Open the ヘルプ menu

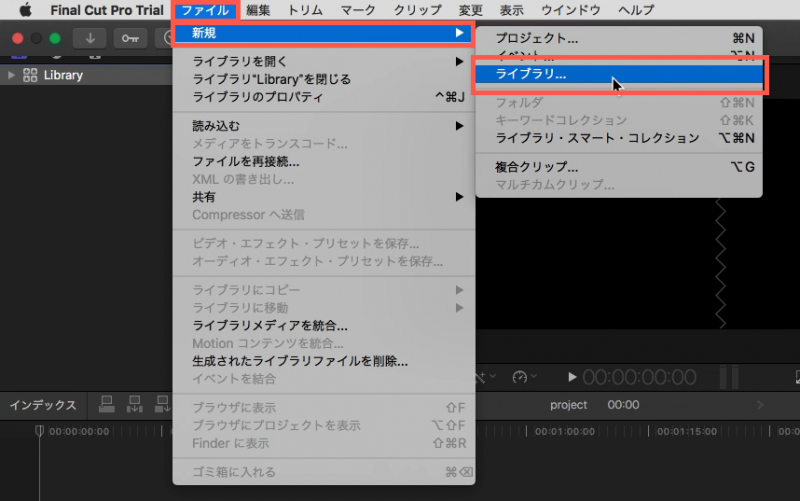pyautogui.click(x=636, y=10)
